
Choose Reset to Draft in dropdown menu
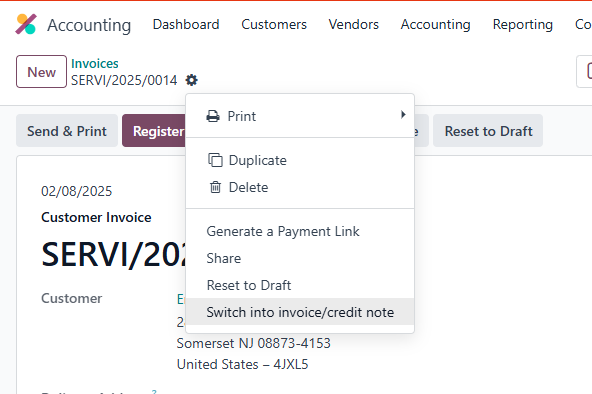pos(300,285)
